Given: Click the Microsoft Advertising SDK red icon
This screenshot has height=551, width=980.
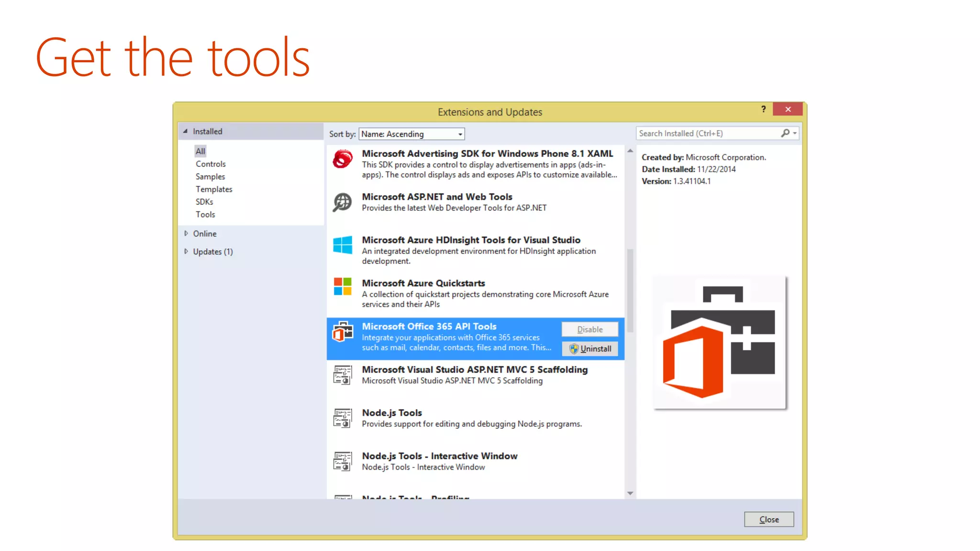Looking at the screenshot, I should (x=343, y=159).
